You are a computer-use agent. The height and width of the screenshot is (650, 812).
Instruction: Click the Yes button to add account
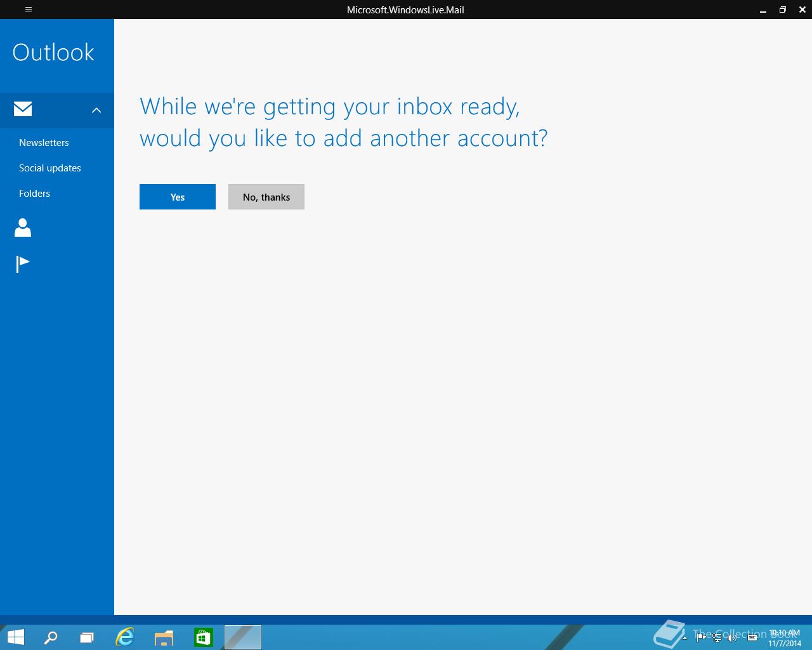(178, 197)
